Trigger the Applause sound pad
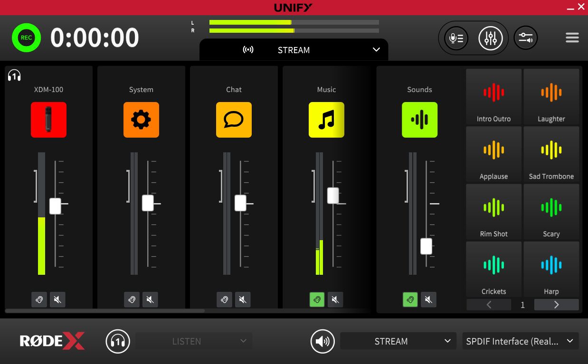 494,154
